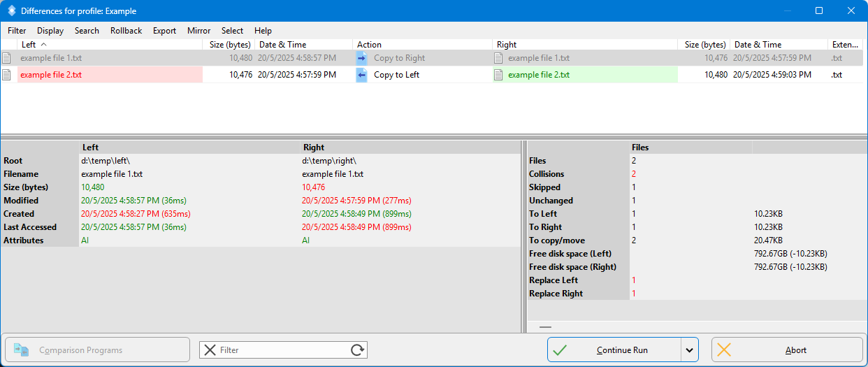Image resolution: width=868 pixels, height=367 pixels.
Task: Click file icon left of example file 2.txt row
Action: 7,75
